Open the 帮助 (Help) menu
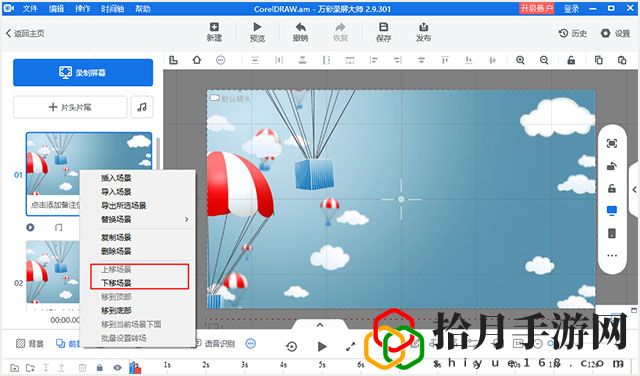640x376 pixels. (143, 8)
